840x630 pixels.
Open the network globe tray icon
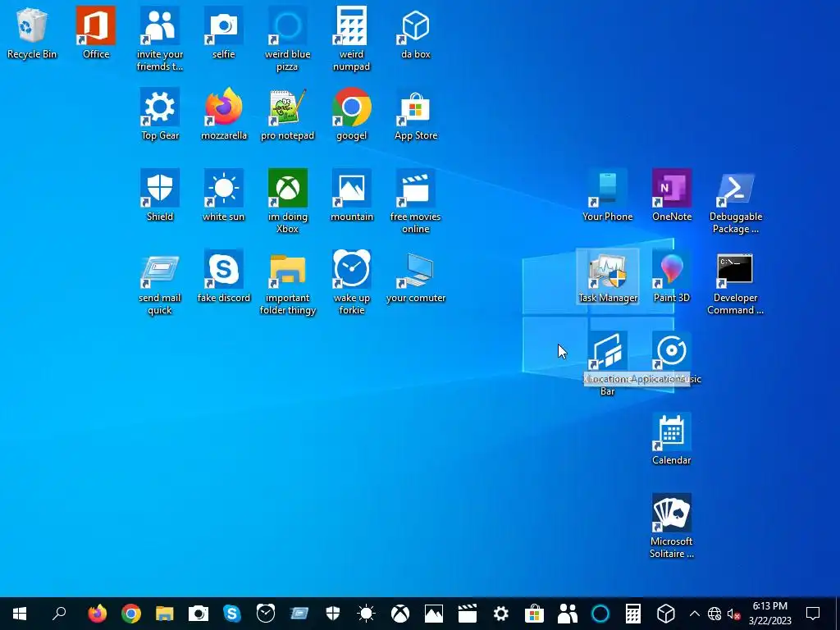coord(714,614)
